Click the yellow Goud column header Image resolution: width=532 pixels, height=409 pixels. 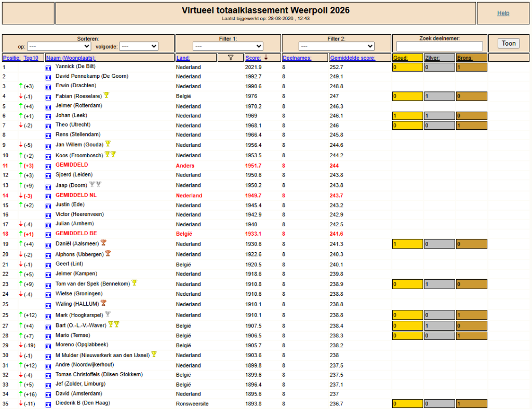click(407, 58)
